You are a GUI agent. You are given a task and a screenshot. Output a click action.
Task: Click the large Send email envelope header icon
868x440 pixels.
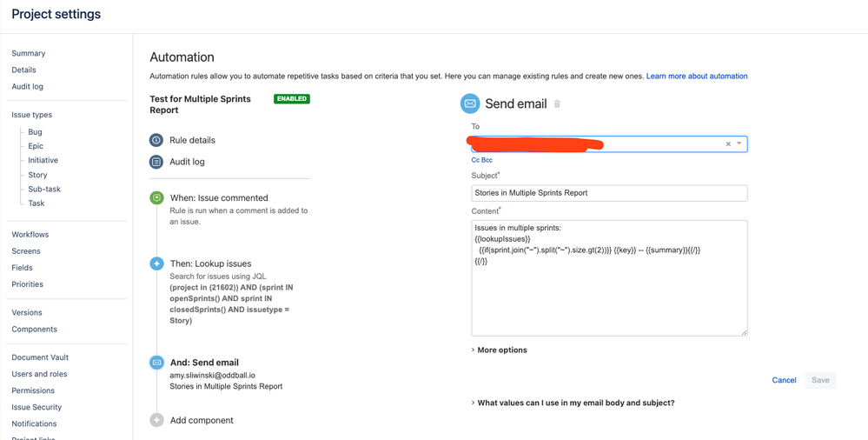point(470,103)
